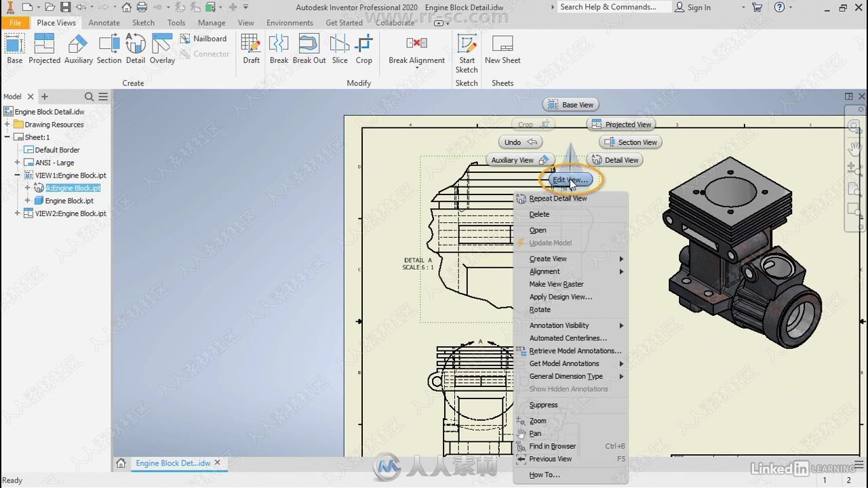Click Undo in marking menu
The height and width of the screenshot is (488, 868).
tap(520, 142)
